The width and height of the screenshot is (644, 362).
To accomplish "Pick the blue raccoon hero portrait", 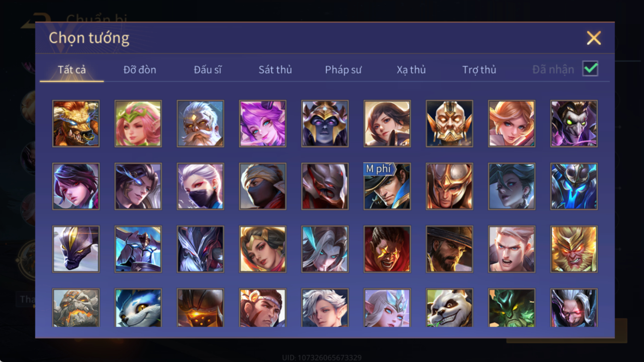I will 138,307.
